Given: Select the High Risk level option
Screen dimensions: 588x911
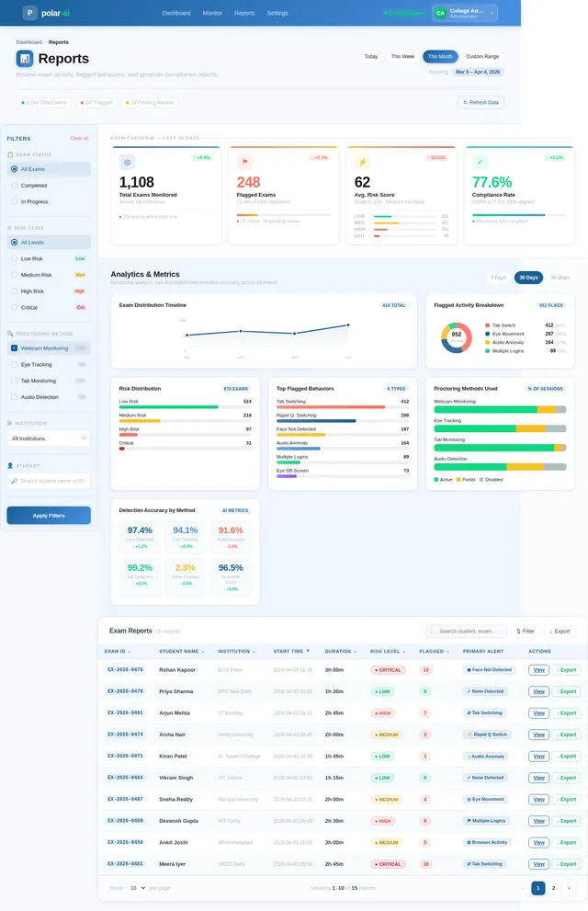Looking at the screenshot, I should click(x=15, y=291).
